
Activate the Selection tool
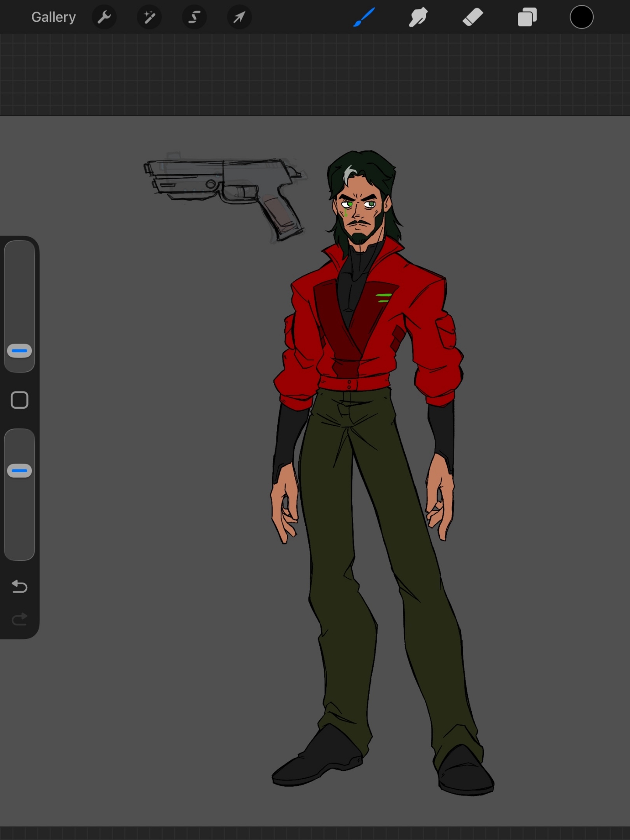tap(194, 17)
